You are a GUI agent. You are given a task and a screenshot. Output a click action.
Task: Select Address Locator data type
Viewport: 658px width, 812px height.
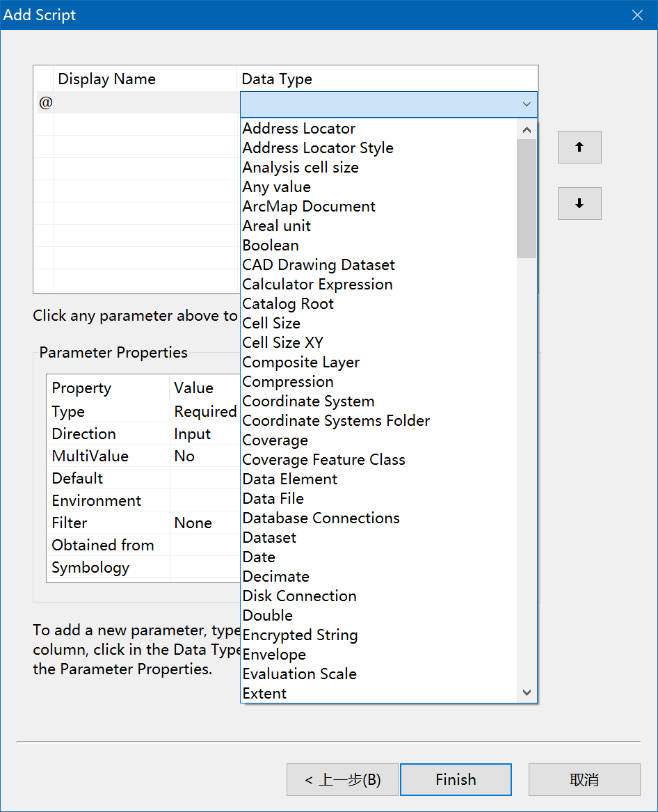(x=378, y=129)
